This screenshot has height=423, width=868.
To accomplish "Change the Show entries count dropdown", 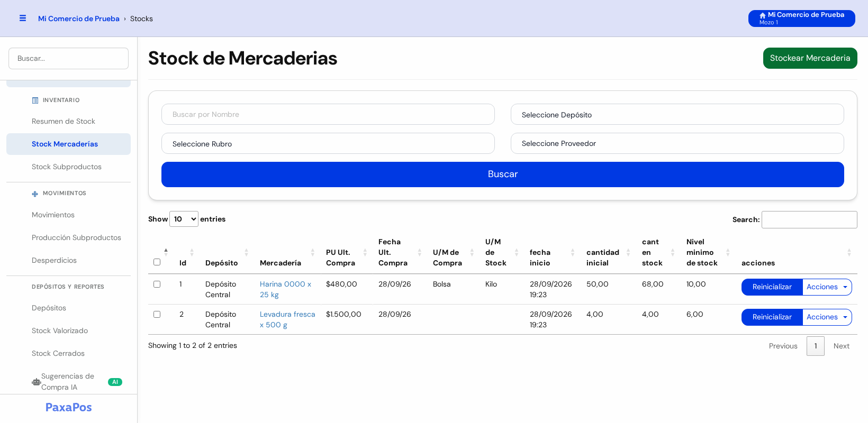I will [184, 219].
